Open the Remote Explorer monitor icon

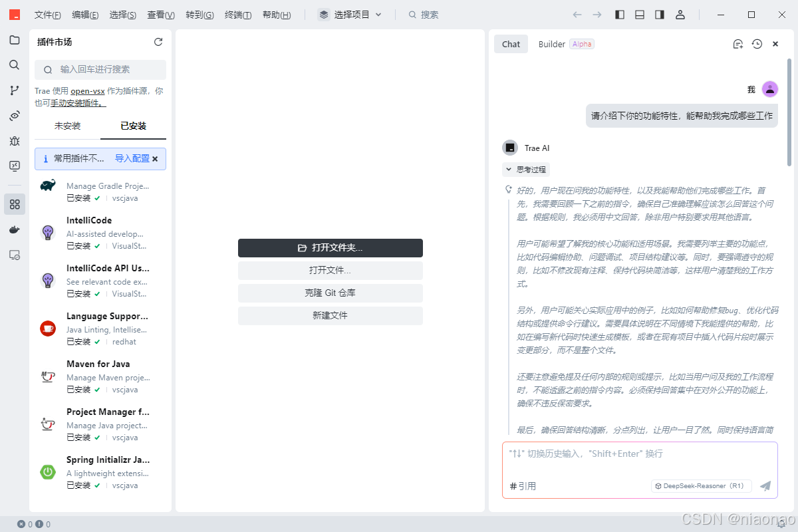[x=14, y=166]
